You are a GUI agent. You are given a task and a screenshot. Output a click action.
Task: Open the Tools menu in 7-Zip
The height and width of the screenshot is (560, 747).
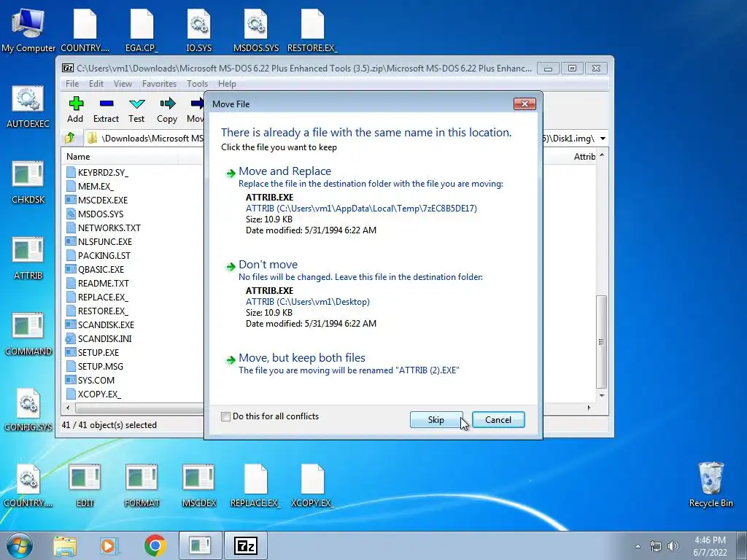(x=197, y=84)
